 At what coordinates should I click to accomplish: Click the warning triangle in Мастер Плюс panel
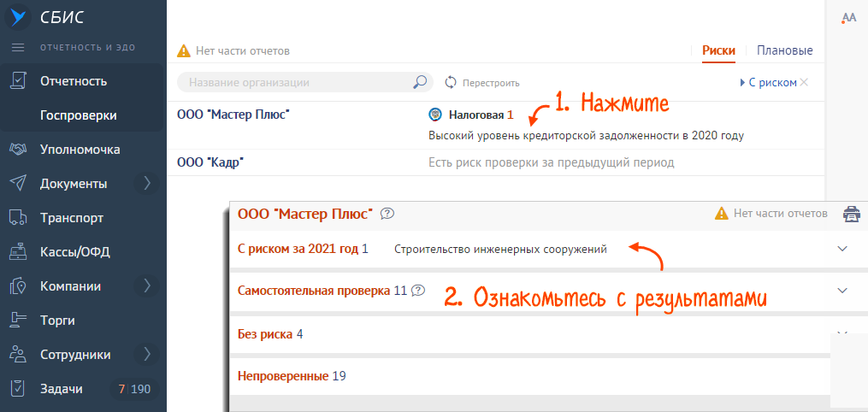[721, 213]
